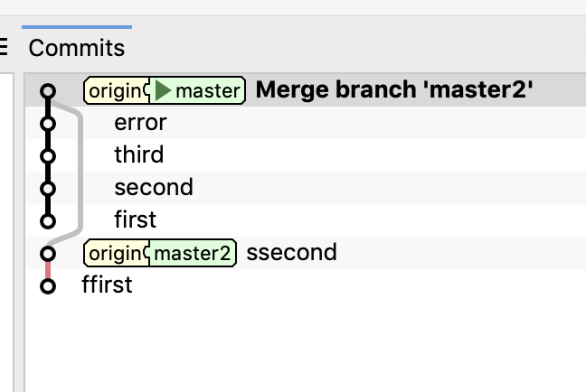The height and width of the screenshot is (392, 586).
Task: Click the hamburger menu icon left of Commits
Action: 4,47
